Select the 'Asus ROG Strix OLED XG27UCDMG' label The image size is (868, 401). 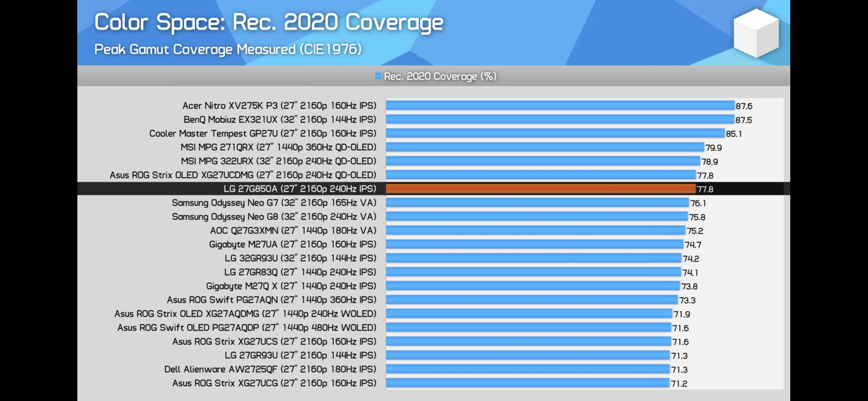coord(243,175)
